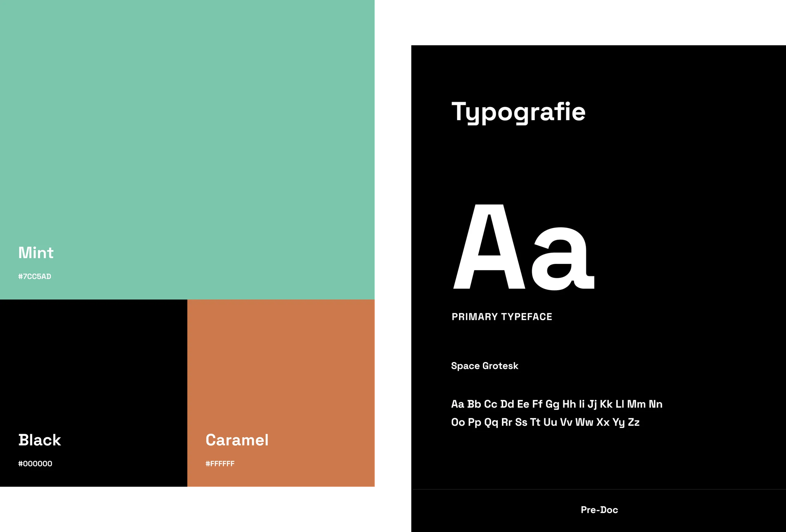The width and height of the screenshot is (786, 532).
Task: Click the Space Grotesk font name
Action: (484, 366)
